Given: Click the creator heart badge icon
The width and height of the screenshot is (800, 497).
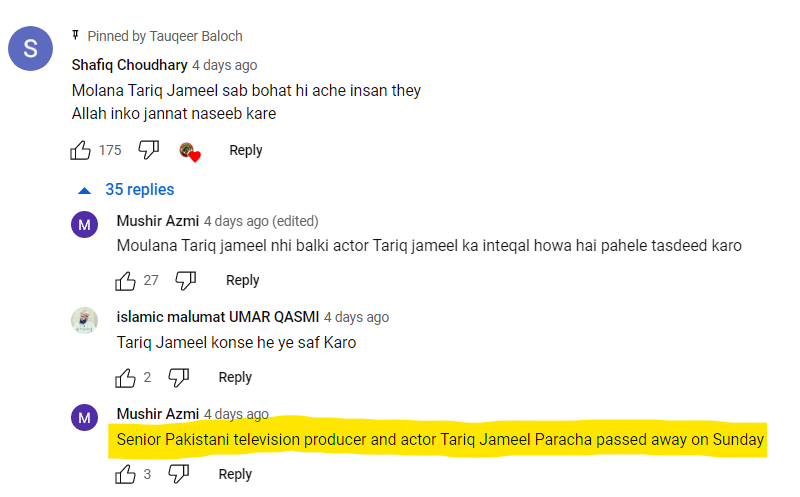Looking at the screenshot, I should (x=189, y=151).
